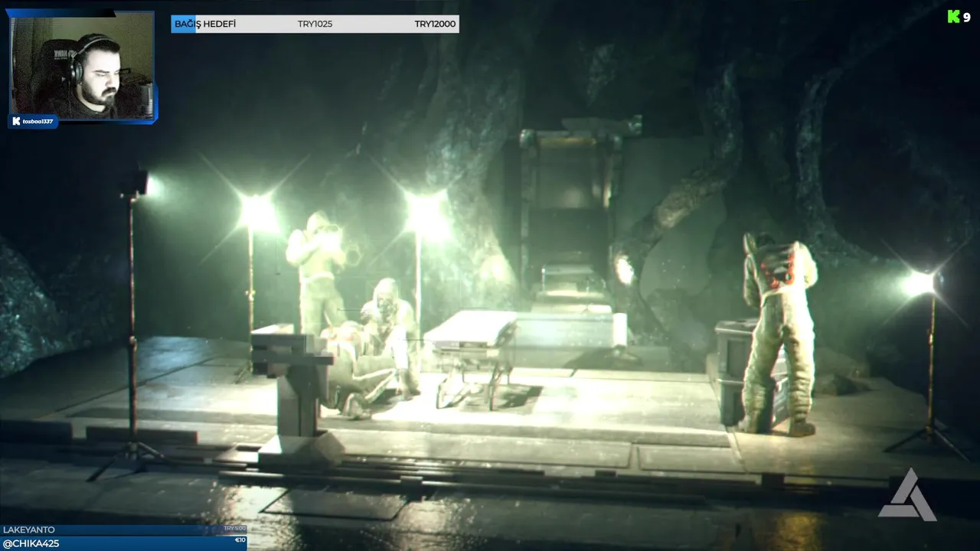The height and width of the screenshot is (551, 980).
Task: Click the €10 donation amount
Action: coord(240,540)
